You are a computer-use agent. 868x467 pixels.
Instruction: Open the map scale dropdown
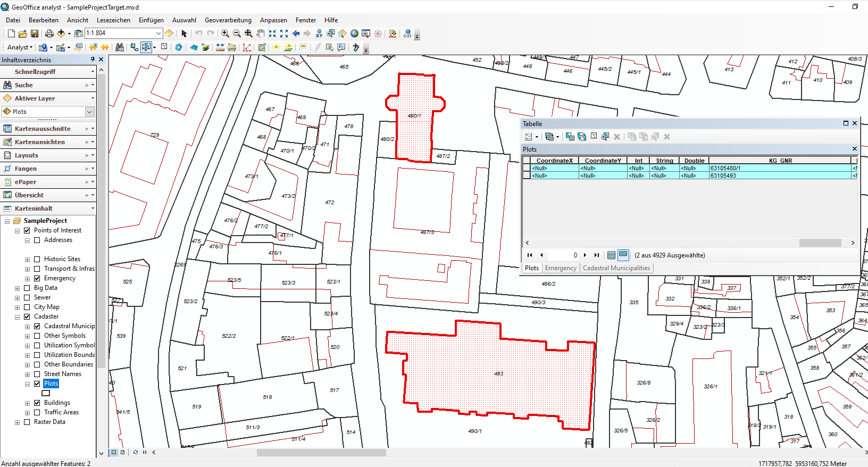click(x=158, y=33)
